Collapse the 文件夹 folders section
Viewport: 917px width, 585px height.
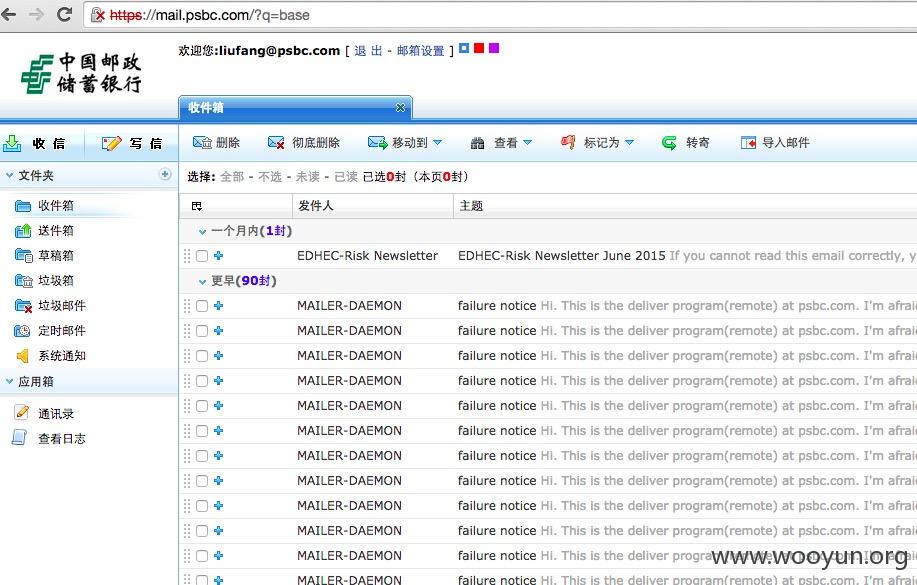tap(9, 176)
